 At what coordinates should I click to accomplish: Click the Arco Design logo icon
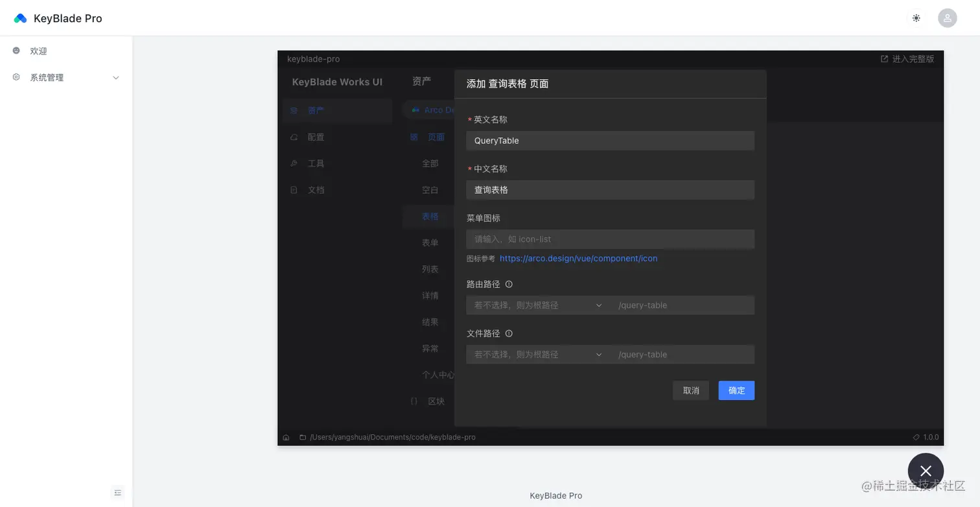click(x=415, y=110)
